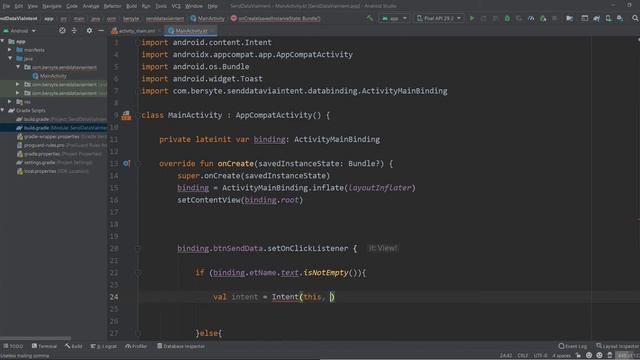Viewport: 640px width, 360px height.
Task: Open the Project Structure icon in toolbar
Action: click(x=569, y=18)
